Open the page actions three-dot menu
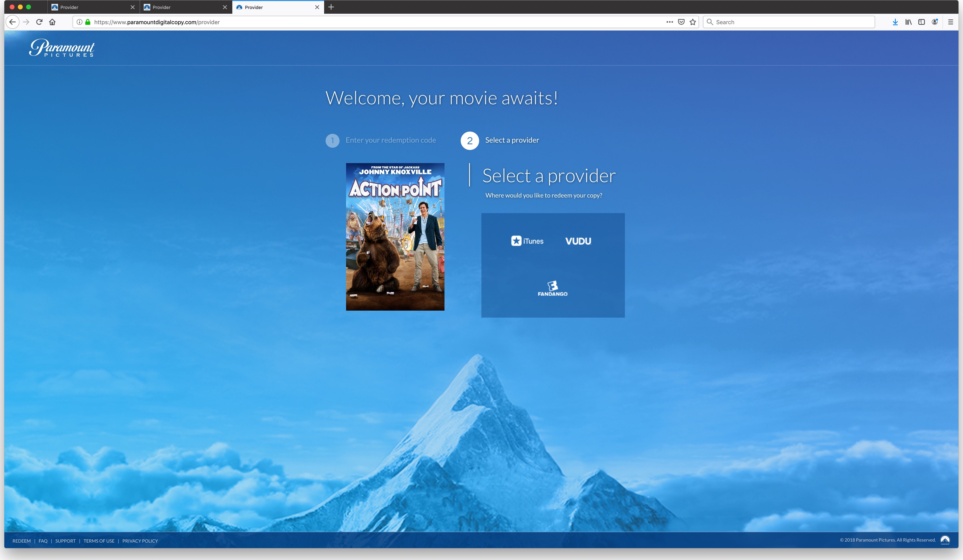 point(670,22)
